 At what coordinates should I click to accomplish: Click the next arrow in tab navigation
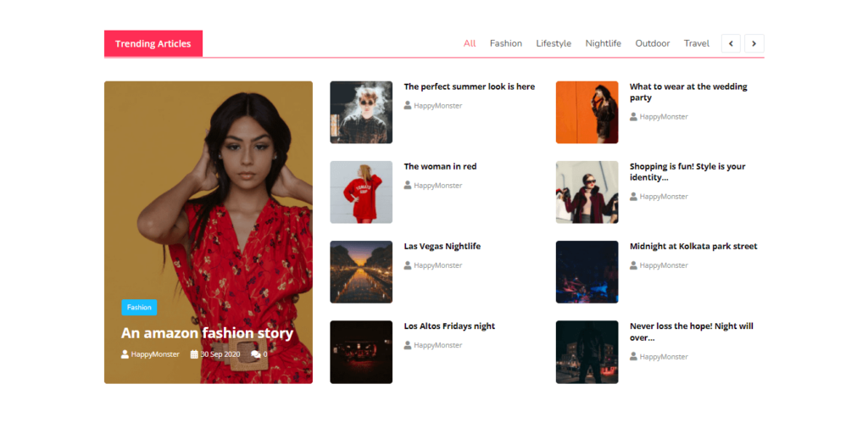click(x=754, y=43)
